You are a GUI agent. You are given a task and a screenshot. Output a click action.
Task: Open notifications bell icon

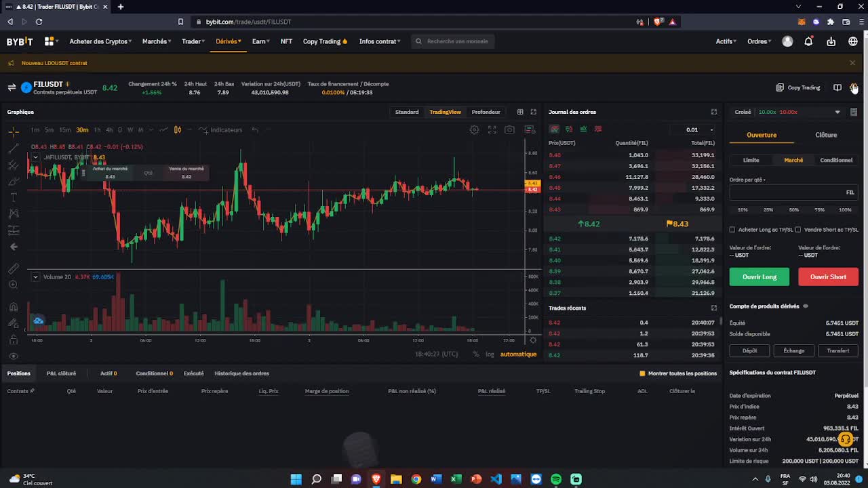point(808,41)
